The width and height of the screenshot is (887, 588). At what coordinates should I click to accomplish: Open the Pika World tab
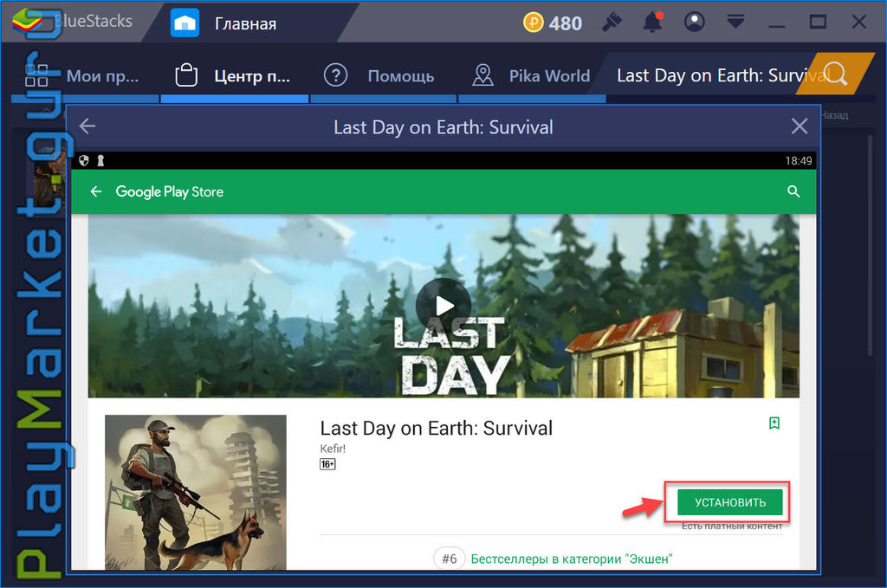point(532,75)
